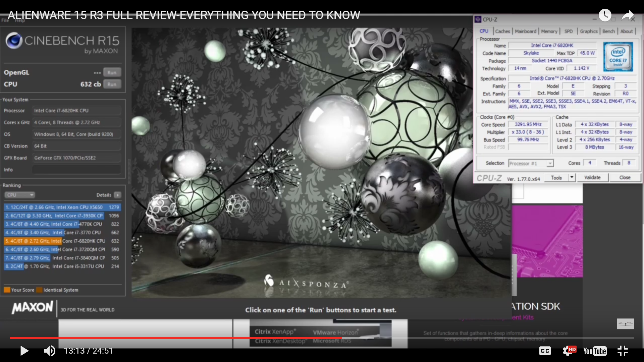The image size is (644, 362).
Task: Click the Cinebench R15 logo icon
Action: click(x=14, y=41)
